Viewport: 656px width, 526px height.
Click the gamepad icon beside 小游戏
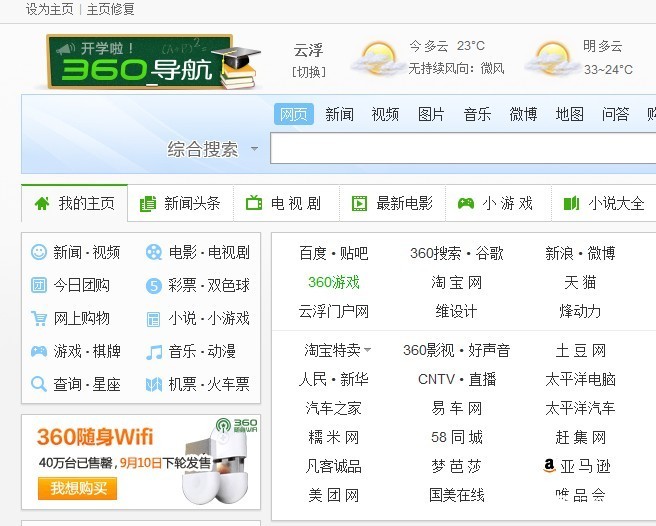[466, 203]
